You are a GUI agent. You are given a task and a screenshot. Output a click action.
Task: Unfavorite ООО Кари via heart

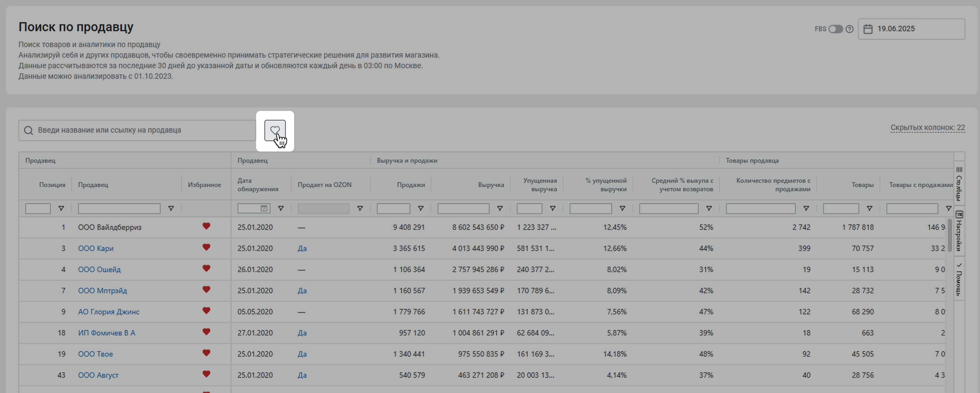206,247
